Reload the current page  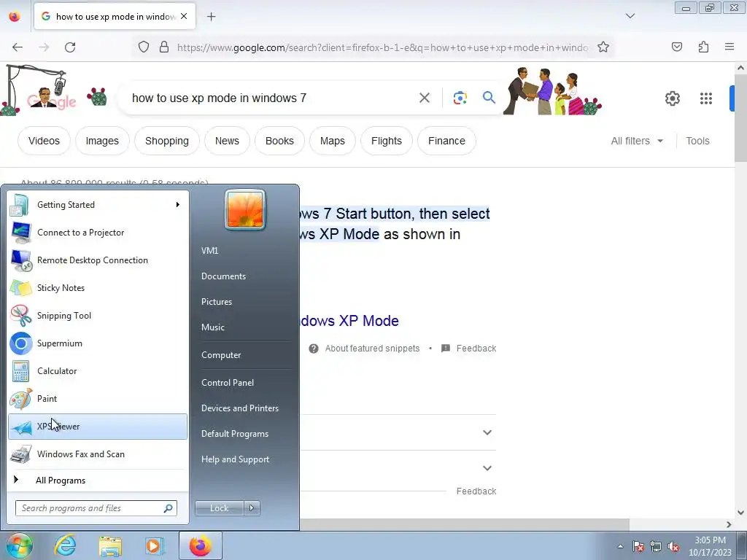click(x=70, y=47)
